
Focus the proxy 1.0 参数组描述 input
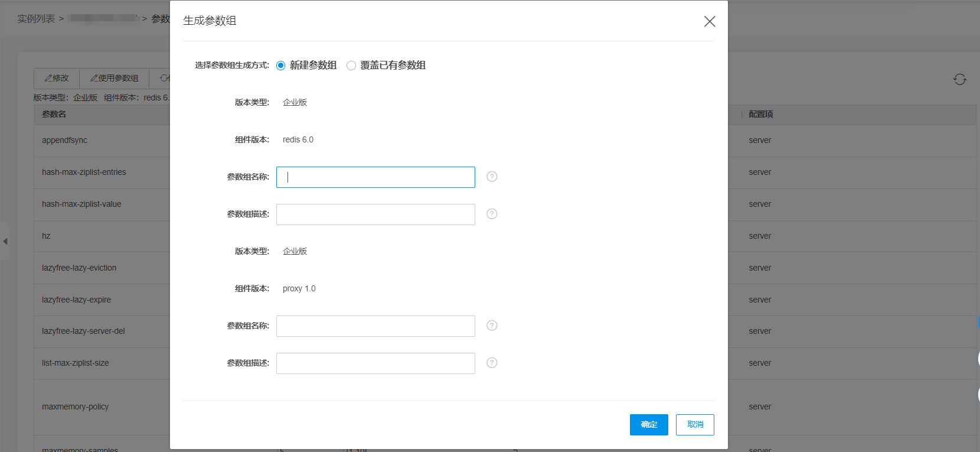click(375, 363)
